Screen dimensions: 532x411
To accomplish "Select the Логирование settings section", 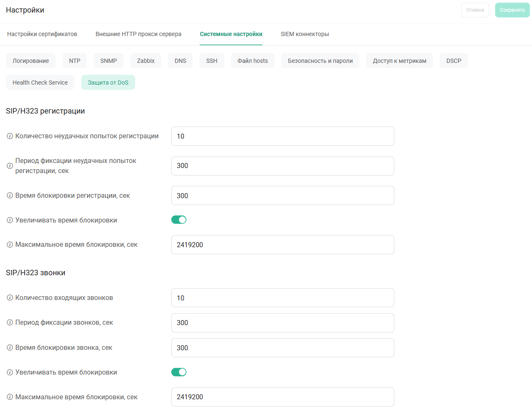I will tap(31, 61).
